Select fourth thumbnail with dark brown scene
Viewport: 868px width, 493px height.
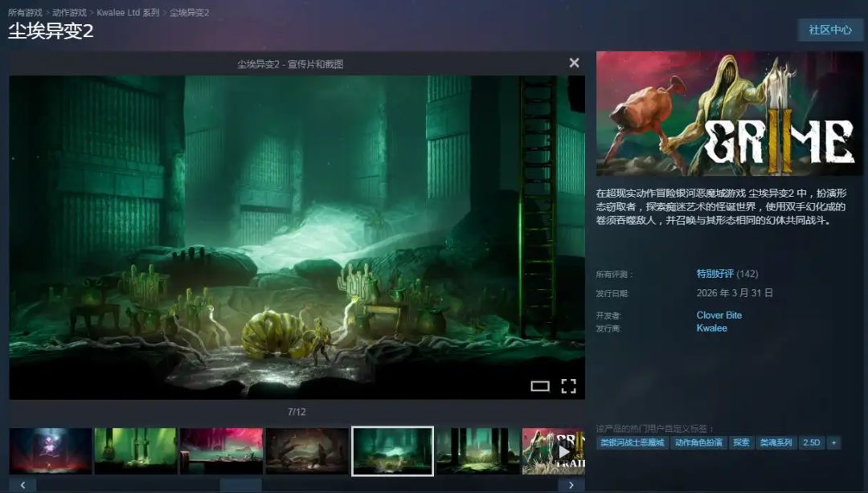coord(307,451)
